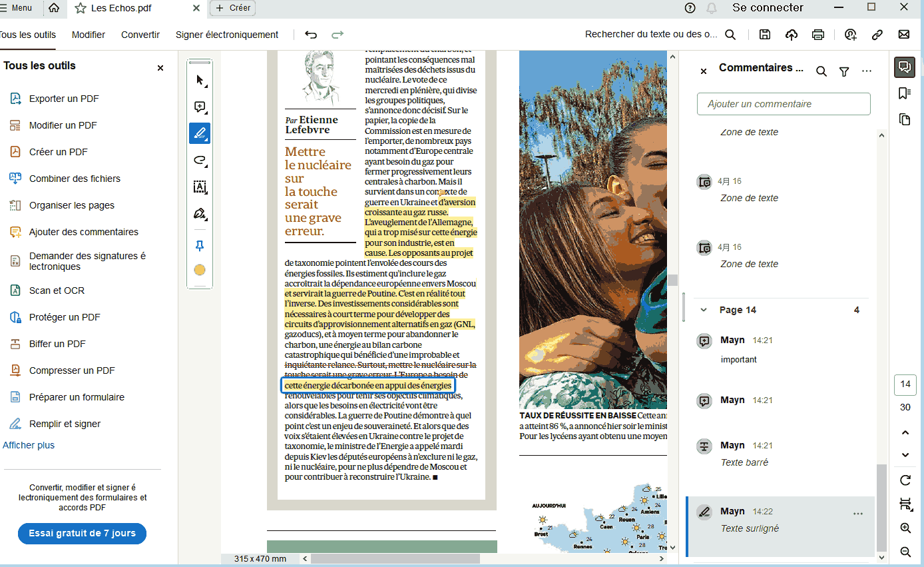
Task: Open Signer électroniquement tab
Action: click(x=227, y=35)
